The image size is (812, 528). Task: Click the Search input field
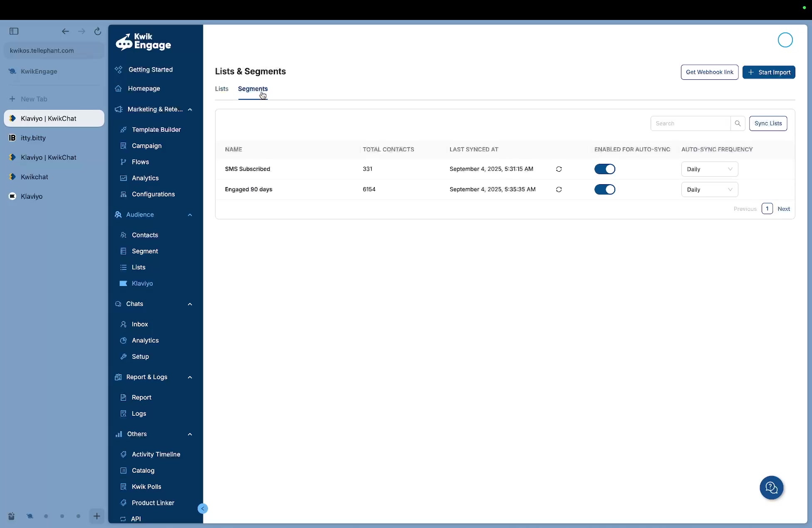click(691, 123)
